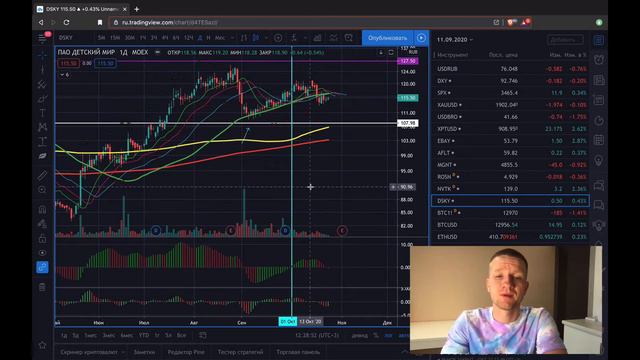
Task: Select USDRUB row in watchlist
Action: point(511,69)
